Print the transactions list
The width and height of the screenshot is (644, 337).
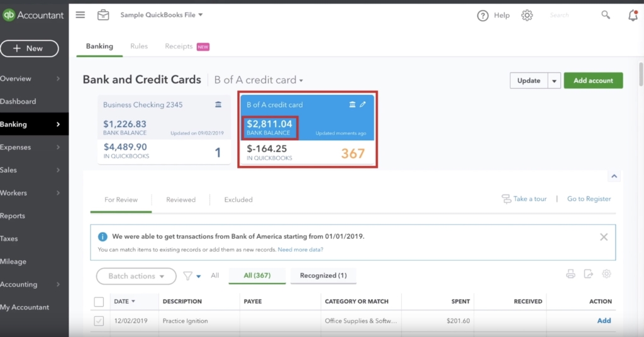[x=570, y=274]
